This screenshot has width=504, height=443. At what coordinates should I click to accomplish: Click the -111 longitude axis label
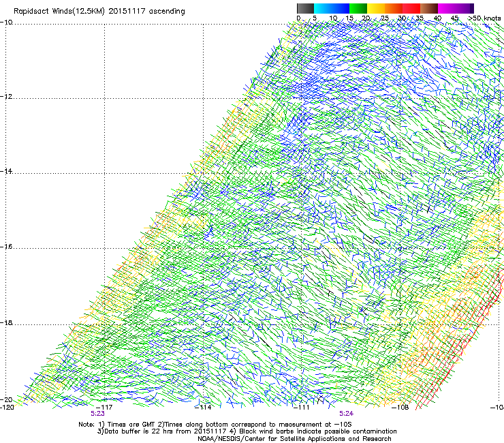click(302, 408)
